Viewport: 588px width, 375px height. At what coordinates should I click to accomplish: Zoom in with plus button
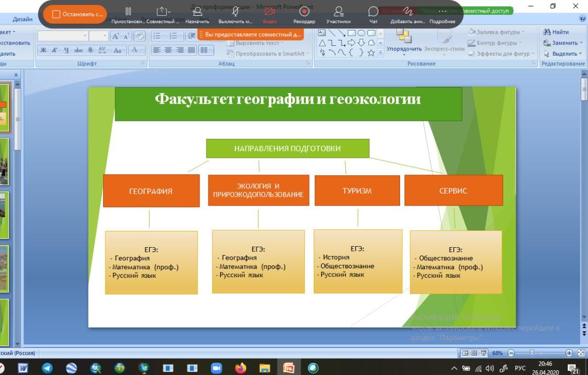click(x=569, y=353)
